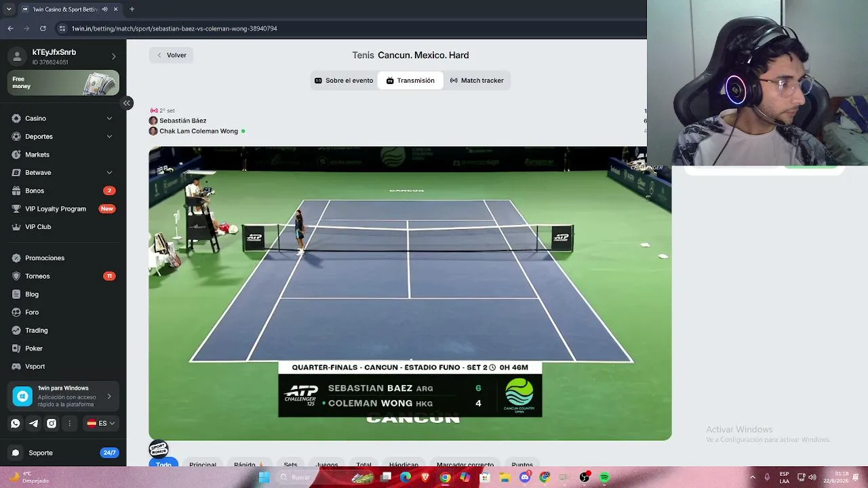The height and width of the screenshot is (488, 868).
Task: View site information icon in address bar
Action: 62,28
